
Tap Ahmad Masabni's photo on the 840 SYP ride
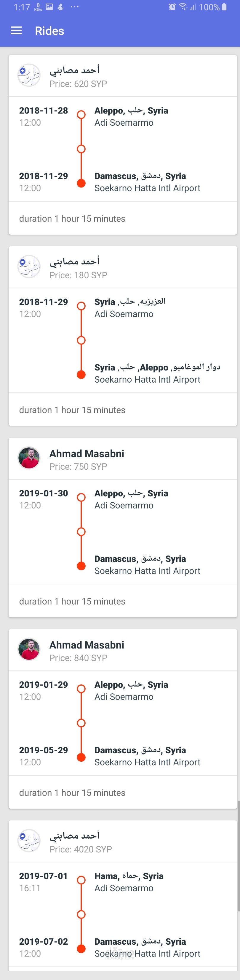coord(29,649)
